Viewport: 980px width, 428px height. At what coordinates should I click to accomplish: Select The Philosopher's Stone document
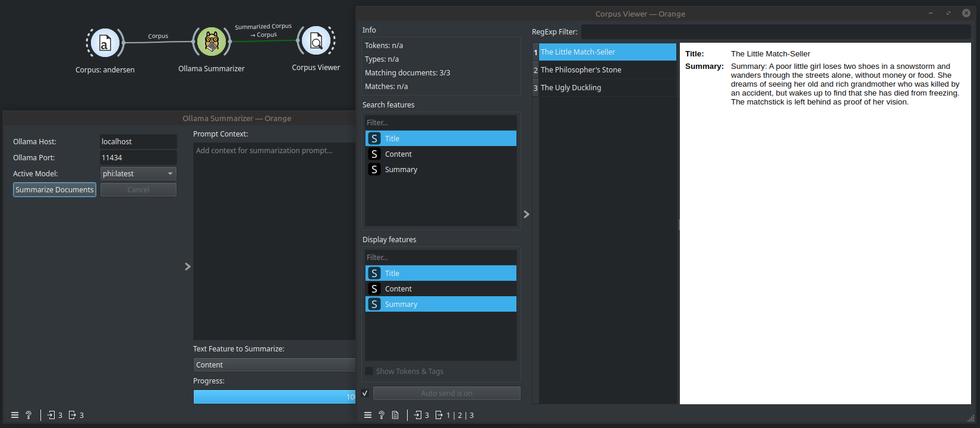607,69
